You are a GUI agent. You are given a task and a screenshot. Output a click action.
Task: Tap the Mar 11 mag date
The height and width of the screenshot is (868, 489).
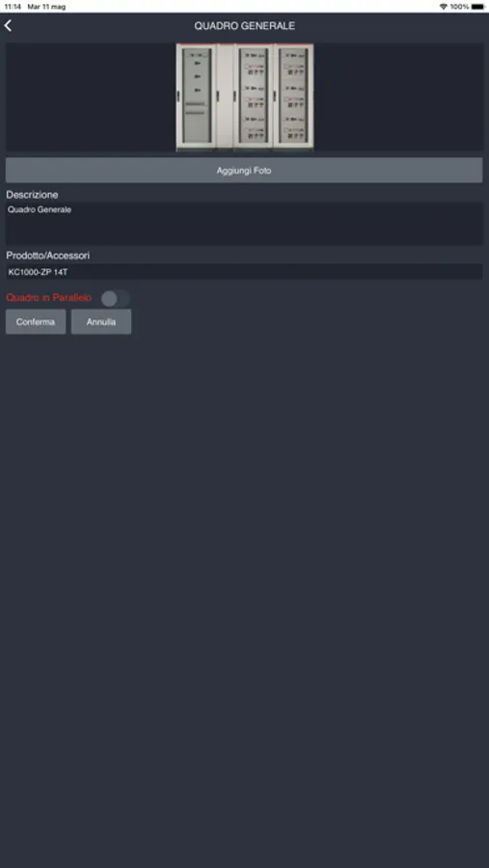coord(46,7)
